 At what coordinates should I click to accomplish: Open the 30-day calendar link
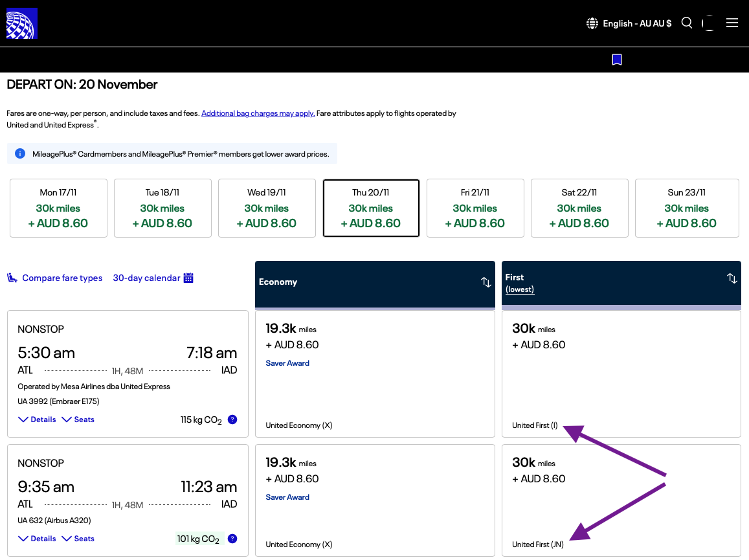pyautogui.click(x=153, y=278)
